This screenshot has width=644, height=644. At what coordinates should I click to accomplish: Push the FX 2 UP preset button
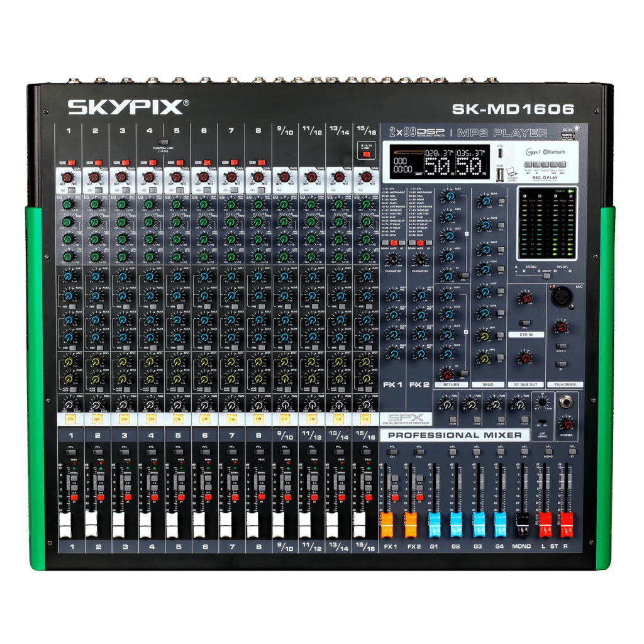pyautogui.click(x=428, y=243)
